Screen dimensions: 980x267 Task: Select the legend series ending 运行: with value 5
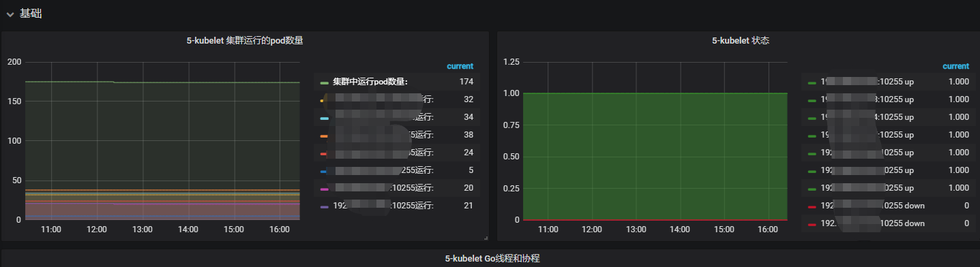pos(383,170)
